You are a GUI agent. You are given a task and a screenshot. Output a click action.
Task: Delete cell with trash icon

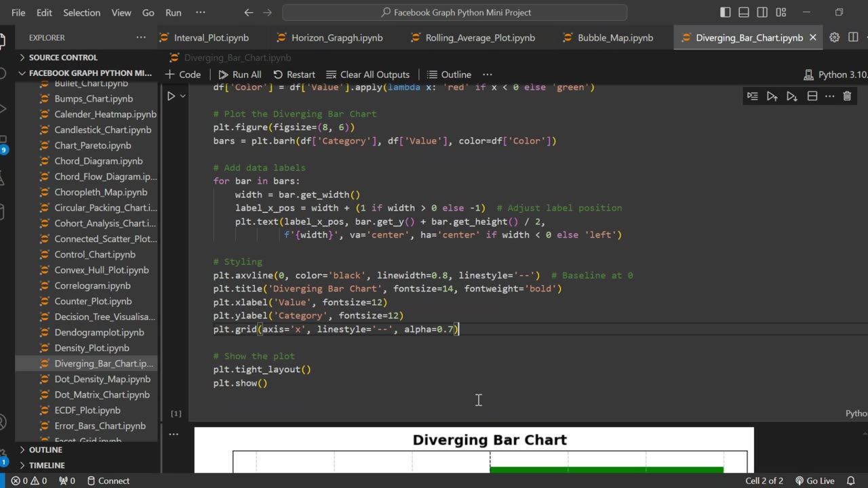point(847,96)
